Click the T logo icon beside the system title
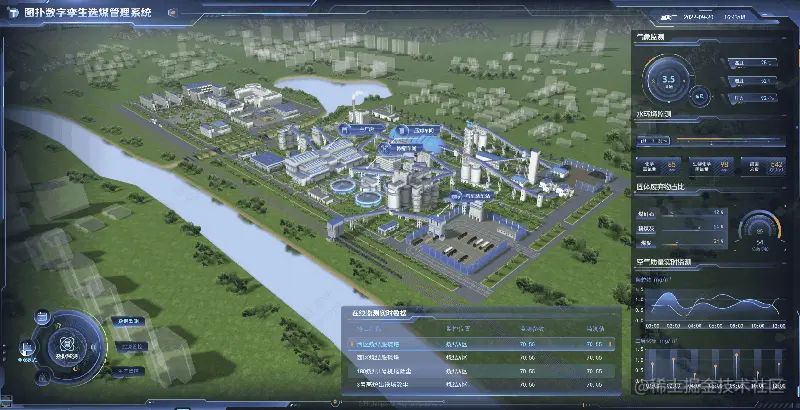This screenshot has width=800, height=410. [x=13, y=13]
